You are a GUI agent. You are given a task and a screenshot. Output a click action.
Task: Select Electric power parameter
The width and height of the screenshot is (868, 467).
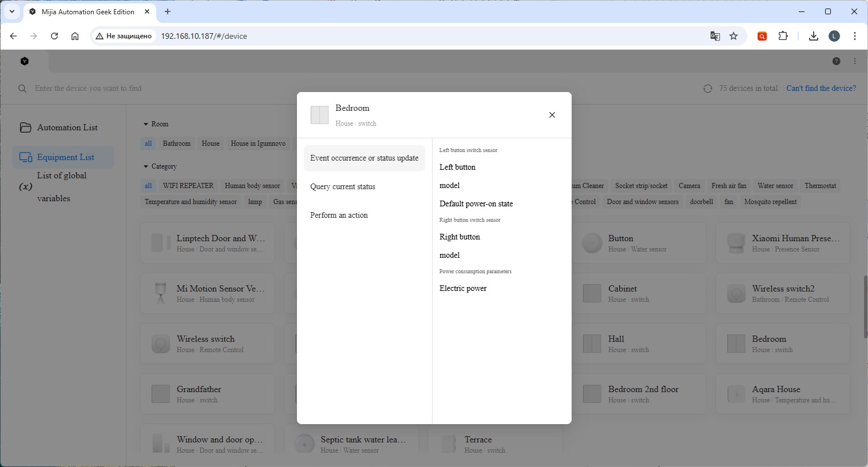tap(463, 289)
